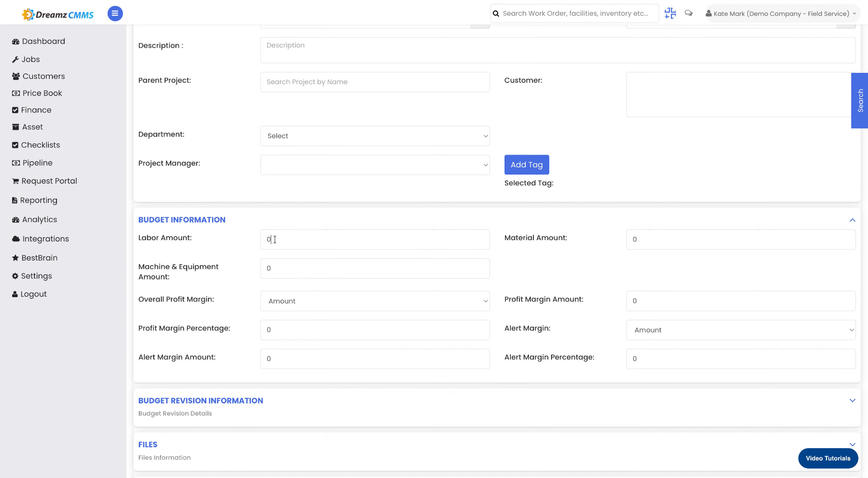This screenshot has width=868, height=478.
Task: Open the Department Select dropdown
Action: click(375, 136)
